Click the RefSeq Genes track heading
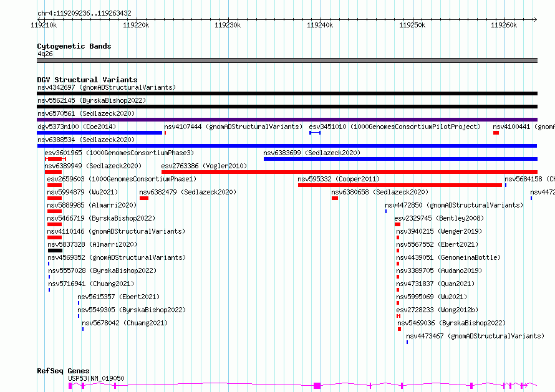 pyautogui.click(x=64, y=371)
